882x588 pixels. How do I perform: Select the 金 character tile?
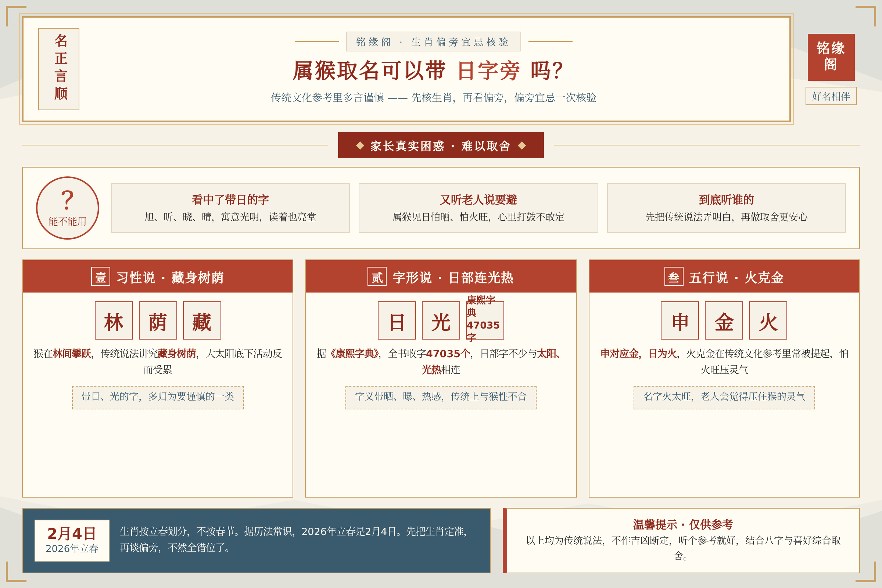724,320
